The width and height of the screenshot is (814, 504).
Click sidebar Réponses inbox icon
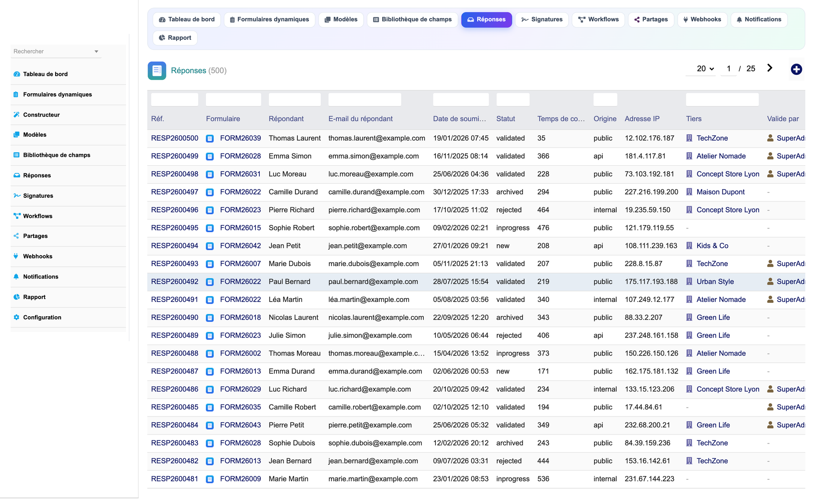(17, 175)
